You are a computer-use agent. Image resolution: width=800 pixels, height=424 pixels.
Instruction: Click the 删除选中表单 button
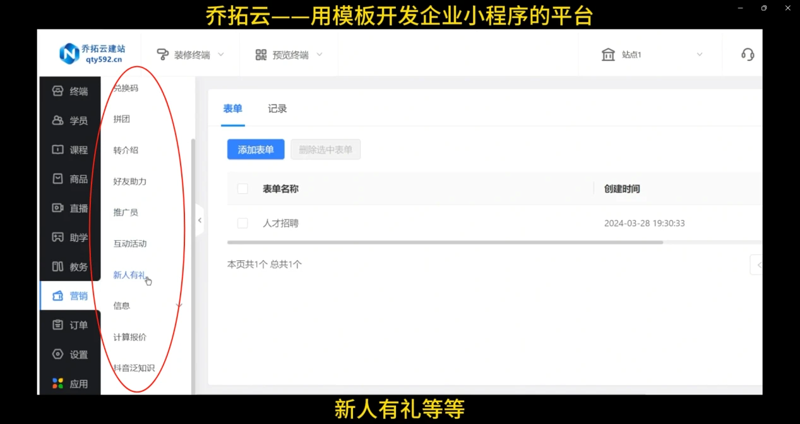click(x=326, y=149)
